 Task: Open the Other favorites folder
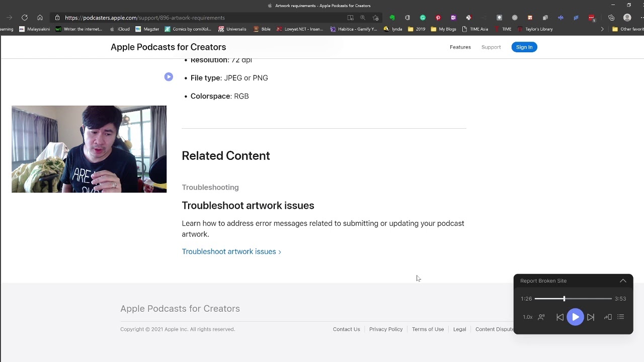(x=628, y=29)
